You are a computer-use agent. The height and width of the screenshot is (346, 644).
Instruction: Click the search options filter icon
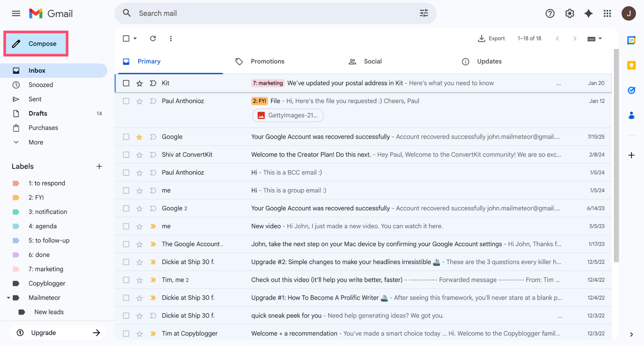pyautogui.click(x=424, y=13)
